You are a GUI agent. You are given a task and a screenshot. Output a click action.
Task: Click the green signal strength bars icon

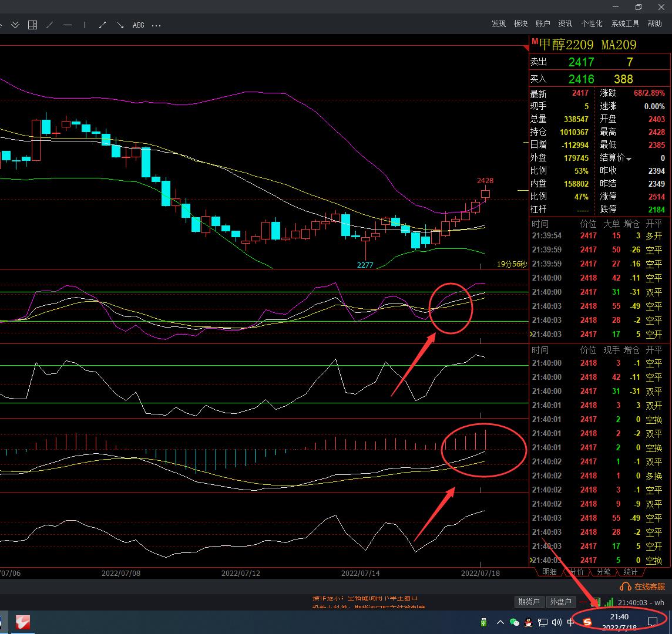[x=609, y=602]
